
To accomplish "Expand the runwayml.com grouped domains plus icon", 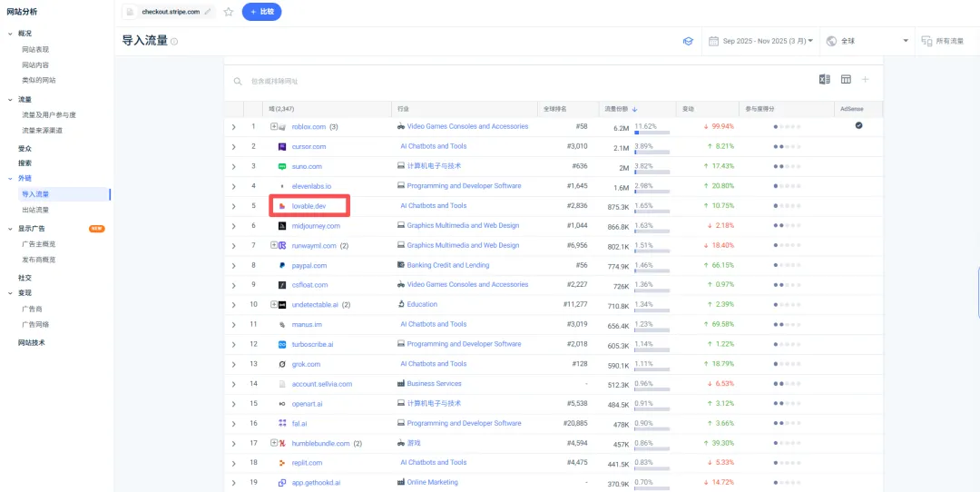I will coord(274,245).
